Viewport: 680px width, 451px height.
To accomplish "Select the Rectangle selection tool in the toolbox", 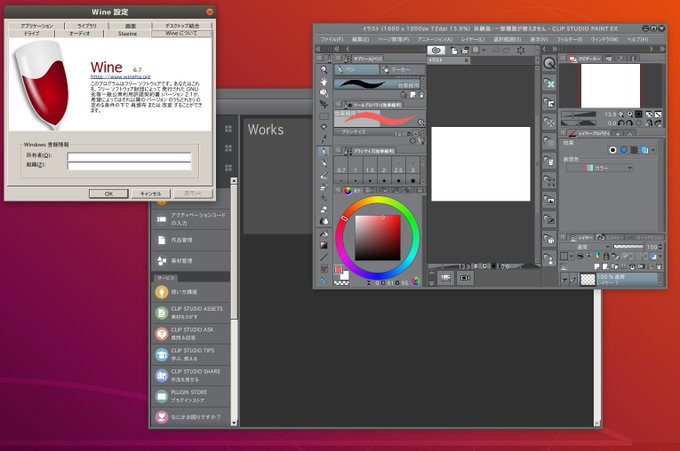I will tap(324, 116).
